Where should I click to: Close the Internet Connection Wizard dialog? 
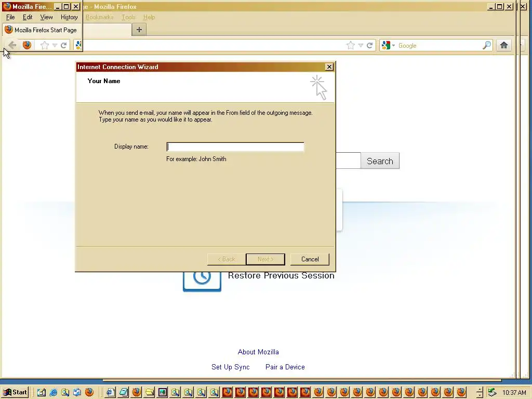tap(329, 67)
